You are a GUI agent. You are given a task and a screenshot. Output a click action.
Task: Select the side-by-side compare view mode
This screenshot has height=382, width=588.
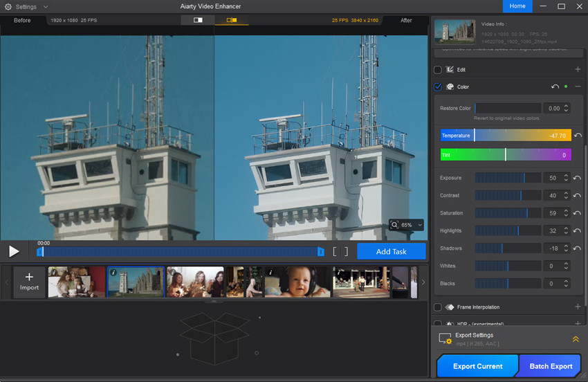click(231, 20)
